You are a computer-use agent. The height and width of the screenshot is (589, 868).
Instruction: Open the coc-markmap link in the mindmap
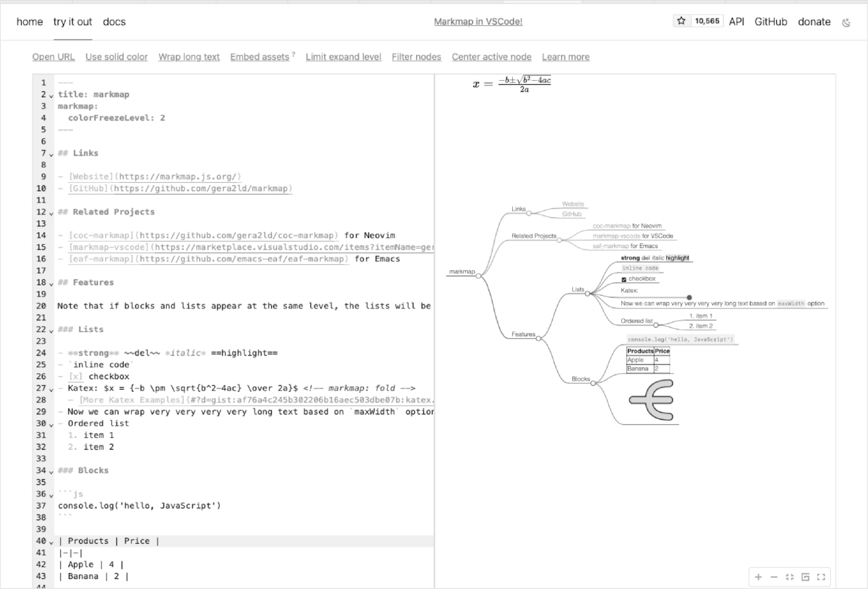click(x=611, y=226)
